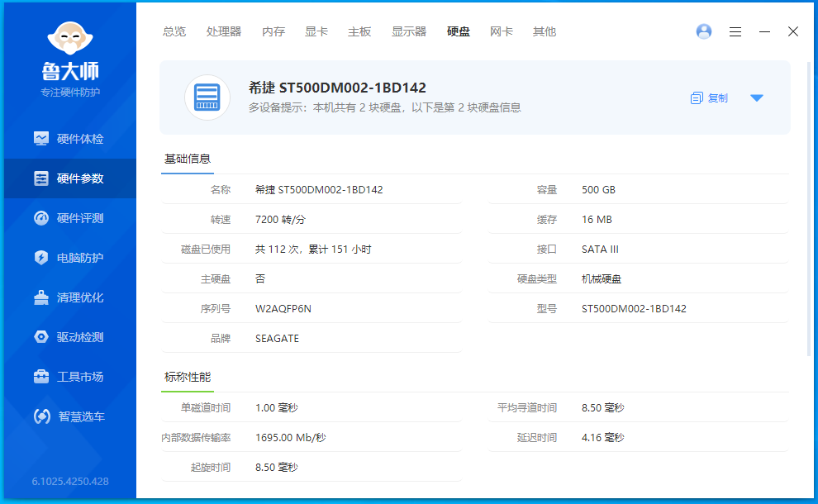Switch to the 显卡 tab

(x=316, y=32)
